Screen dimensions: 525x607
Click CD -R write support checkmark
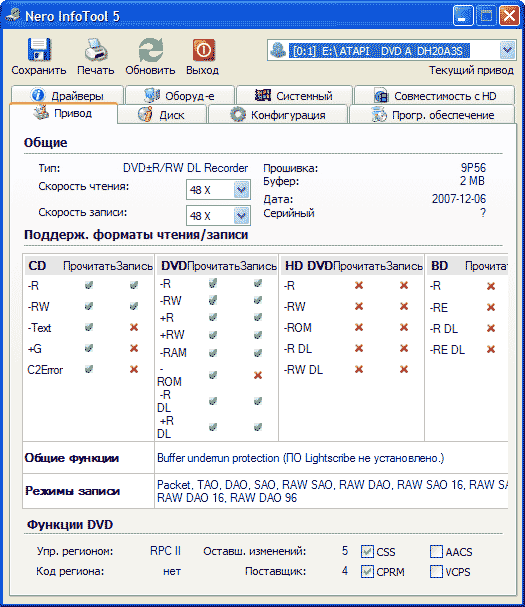(134, 285)
